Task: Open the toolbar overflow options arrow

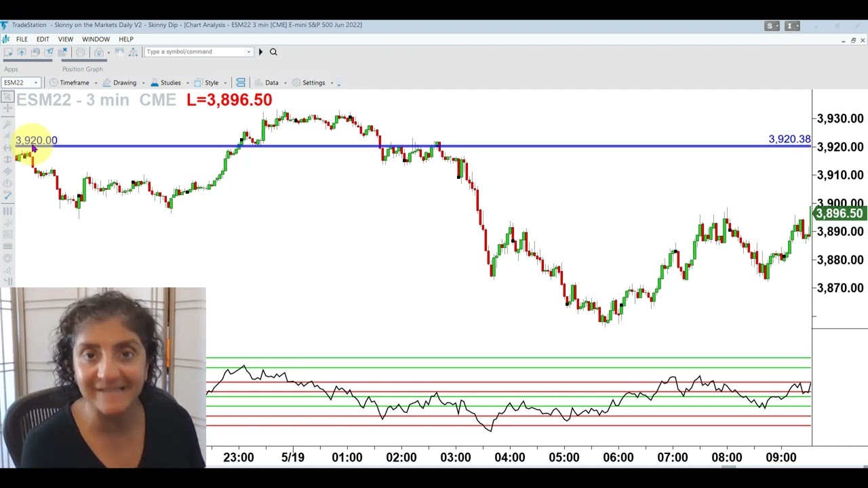Action: click(x=339, y=83)
